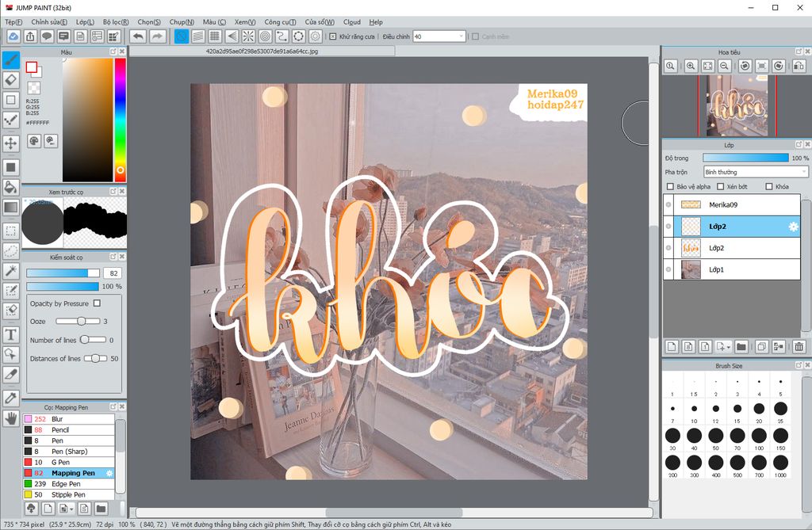Click the cloud icon in the toolbar

(13, 36)
